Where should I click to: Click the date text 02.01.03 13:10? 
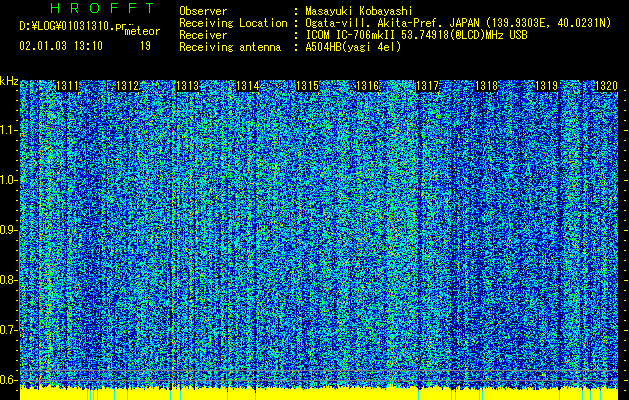[x=61, y=46]
